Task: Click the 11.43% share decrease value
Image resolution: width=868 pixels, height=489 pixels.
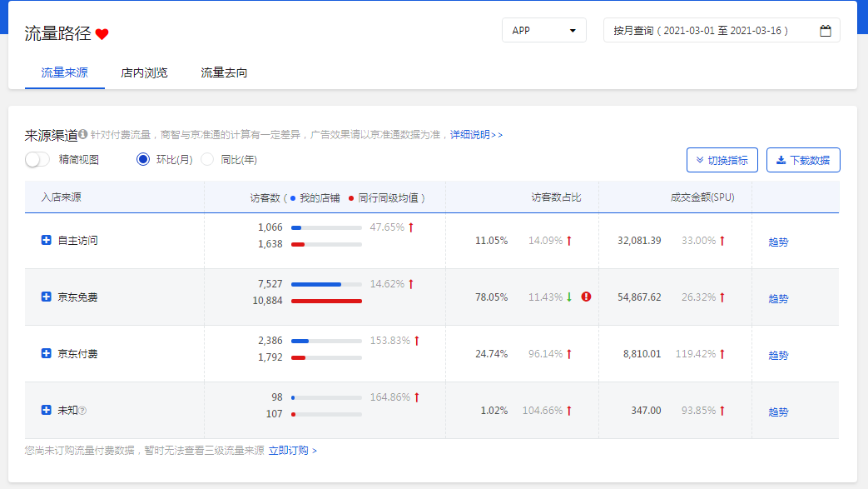Action: (x=545, y=297)
